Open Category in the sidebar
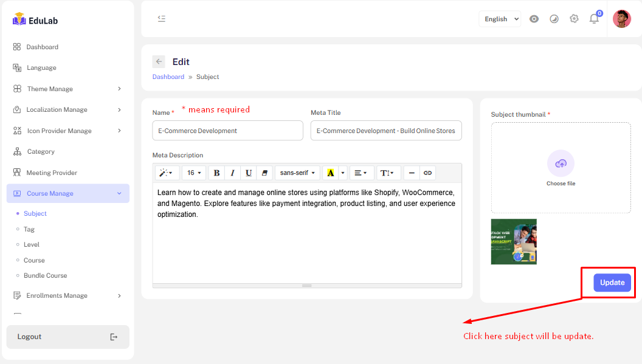Viewport: 642px width, 364px height. [x=41, y=152]
